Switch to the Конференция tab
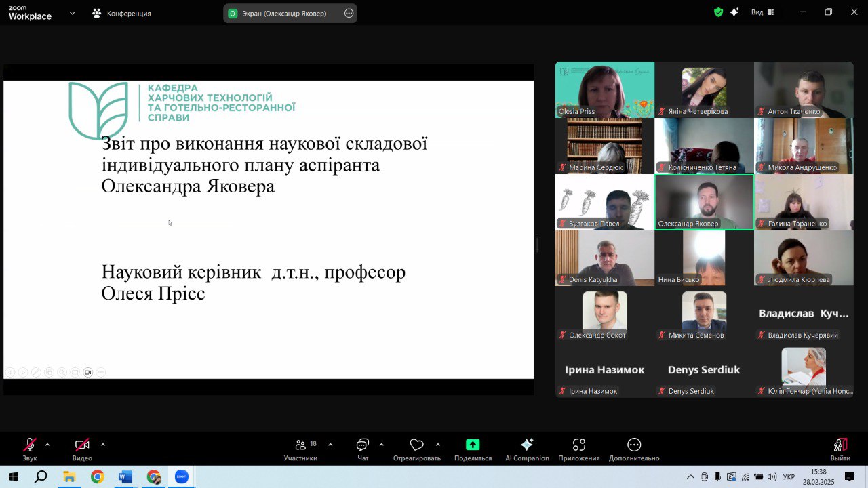 pyautogui.click(x=121, y=13)
